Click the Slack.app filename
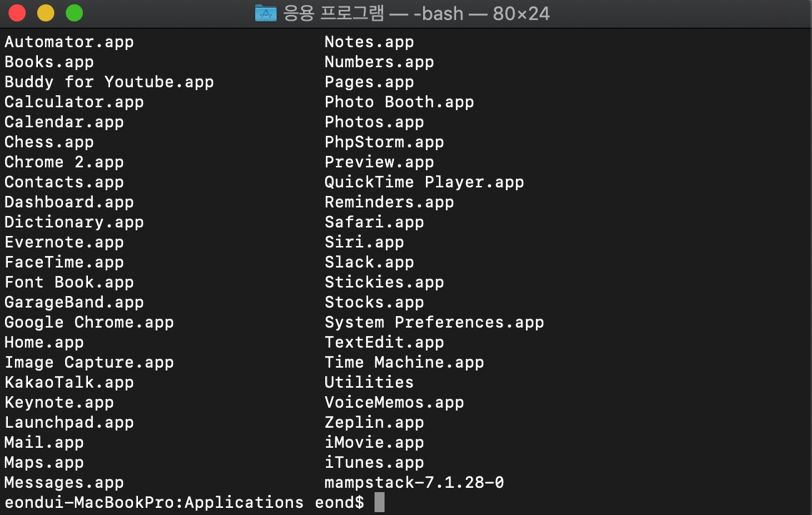 370,262
